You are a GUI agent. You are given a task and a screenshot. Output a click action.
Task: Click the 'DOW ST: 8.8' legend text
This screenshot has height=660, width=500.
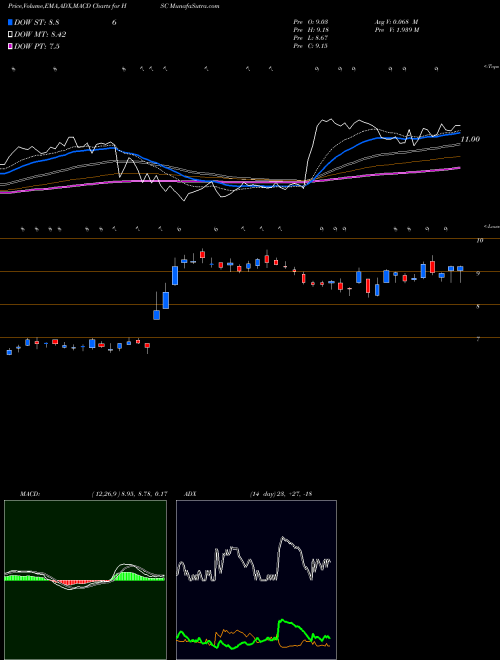(38, 23)
